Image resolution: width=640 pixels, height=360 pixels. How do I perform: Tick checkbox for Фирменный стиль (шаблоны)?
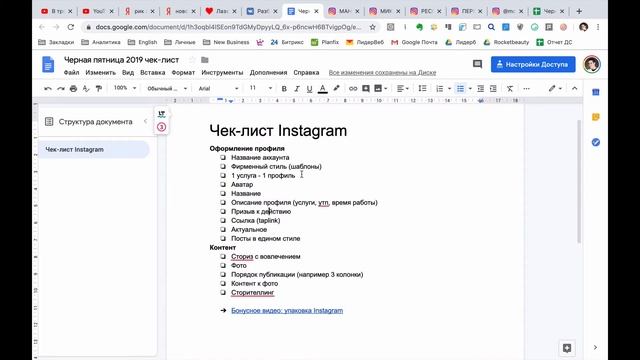223,166
